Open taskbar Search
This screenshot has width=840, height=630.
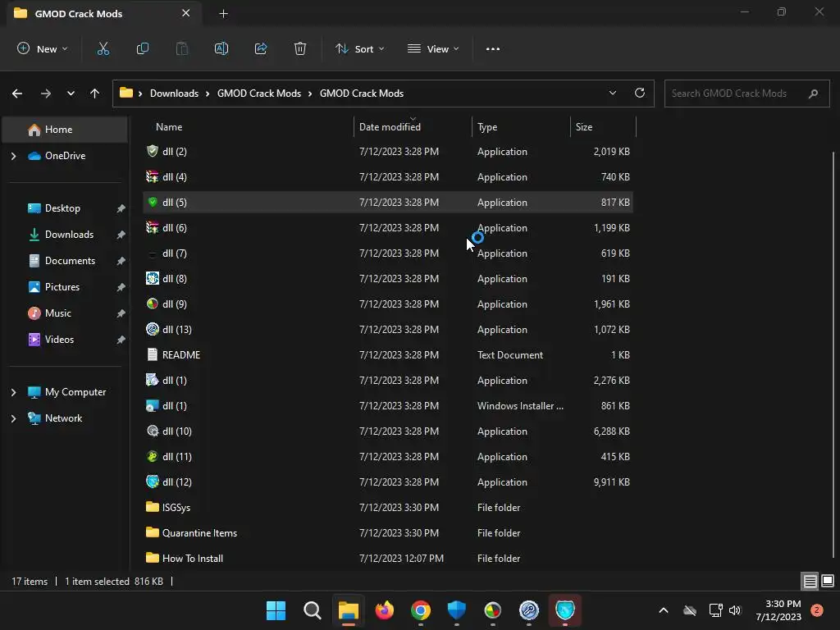pos(313,610)
